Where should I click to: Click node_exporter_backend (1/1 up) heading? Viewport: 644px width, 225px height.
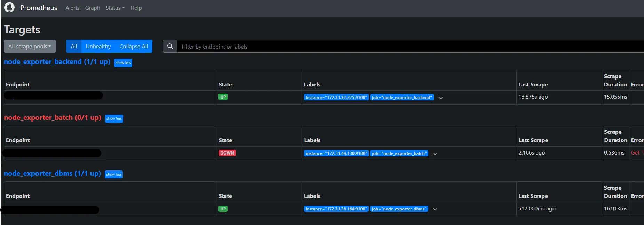click(57, 61)
